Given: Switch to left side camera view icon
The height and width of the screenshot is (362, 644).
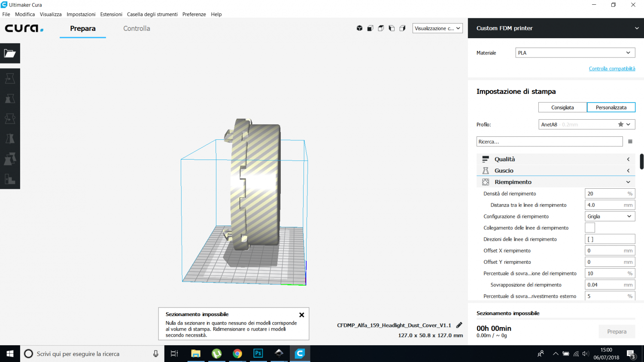Looking at the screenshot, I should (392, 28).
